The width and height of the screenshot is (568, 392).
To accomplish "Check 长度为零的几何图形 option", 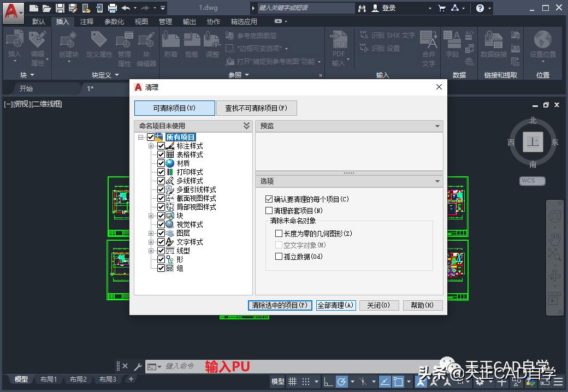I will click(x=279, y=233).
